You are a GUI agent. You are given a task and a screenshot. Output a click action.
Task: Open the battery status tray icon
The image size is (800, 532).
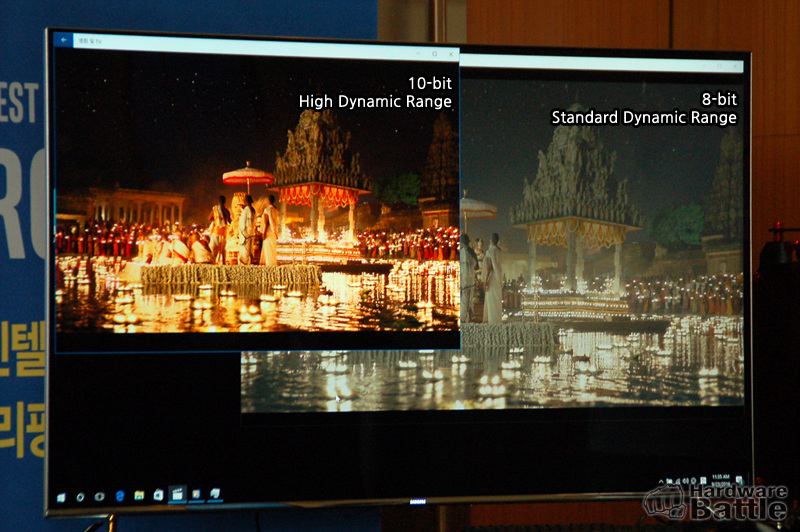click(669, 481)
